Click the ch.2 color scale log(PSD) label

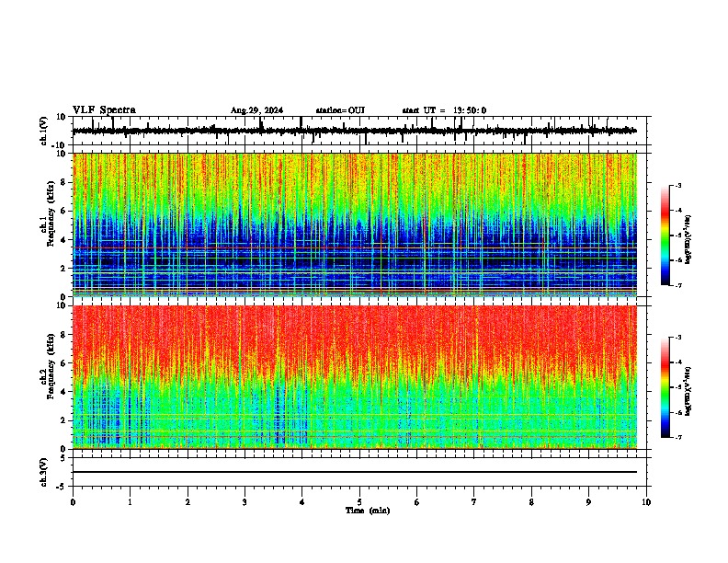tap(688, 392)
